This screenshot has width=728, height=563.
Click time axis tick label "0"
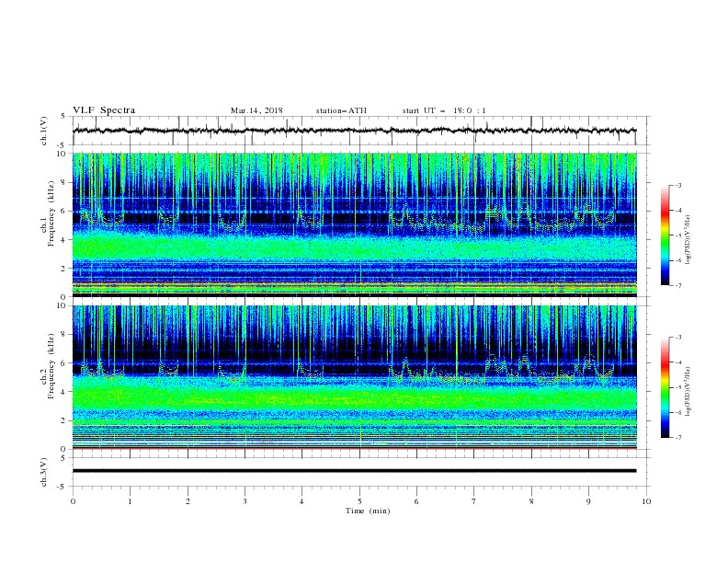pyautogui.click(x=73, y=501)
